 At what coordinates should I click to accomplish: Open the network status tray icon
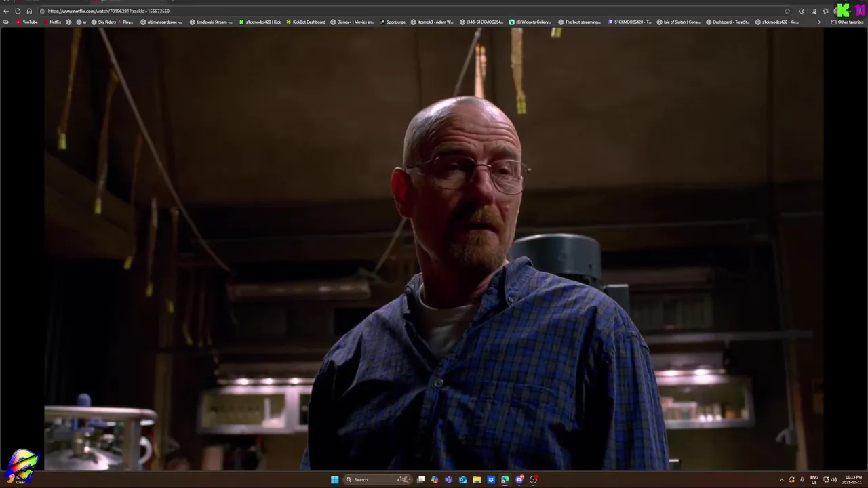click(826, 480)
